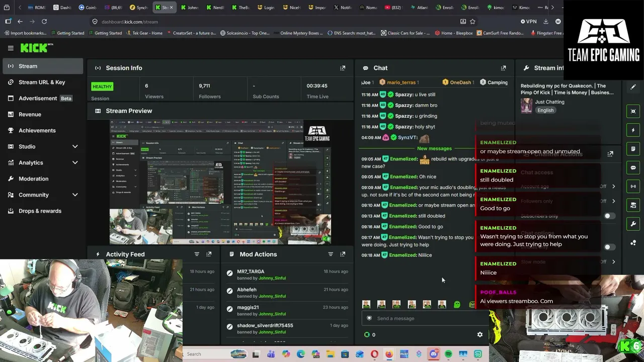644x362 pixels.
Task: Open the Moderation page
Action: (x=43, y=178)
